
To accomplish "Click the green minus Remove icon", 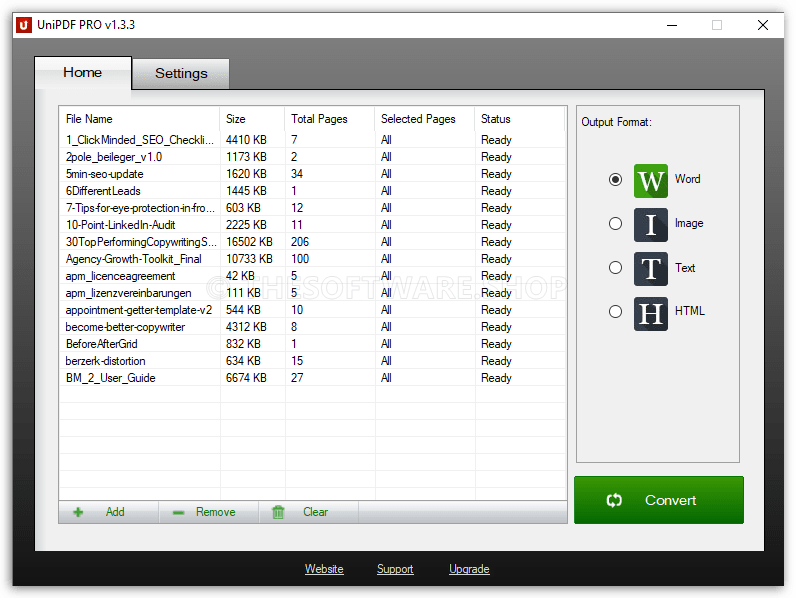I will pyautogui.click(x=178, y=513).
